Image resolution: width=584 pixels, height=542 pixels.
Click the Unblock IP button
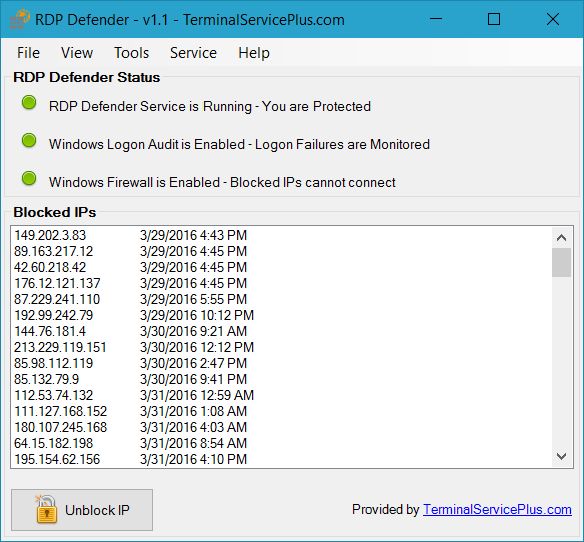pyautogui.click(x=82, y=510)
